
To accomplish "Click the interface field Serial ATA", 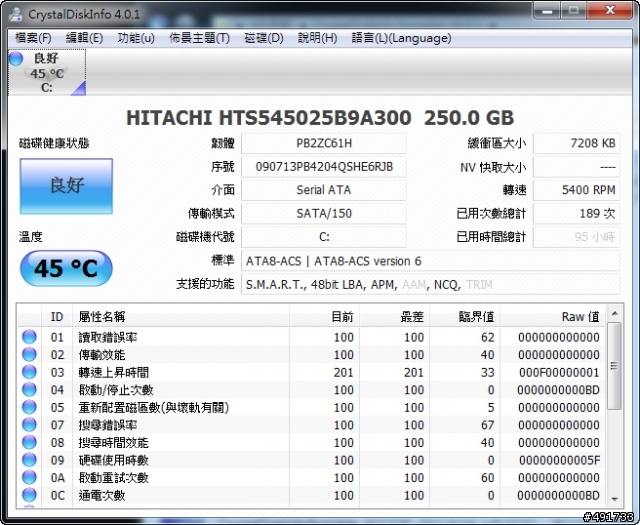I will point(324,190).
